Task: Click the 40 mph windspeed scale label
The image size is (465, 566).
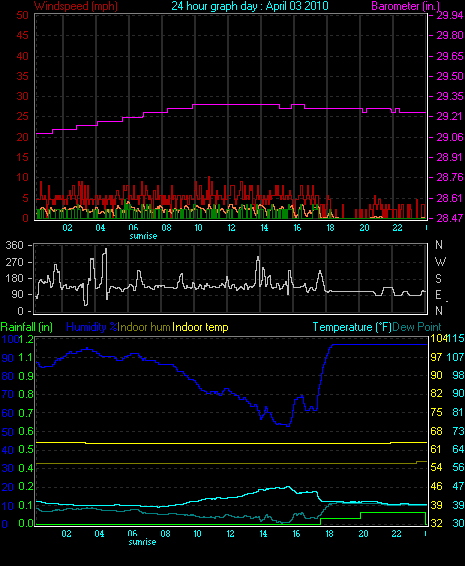Action: 22,56
